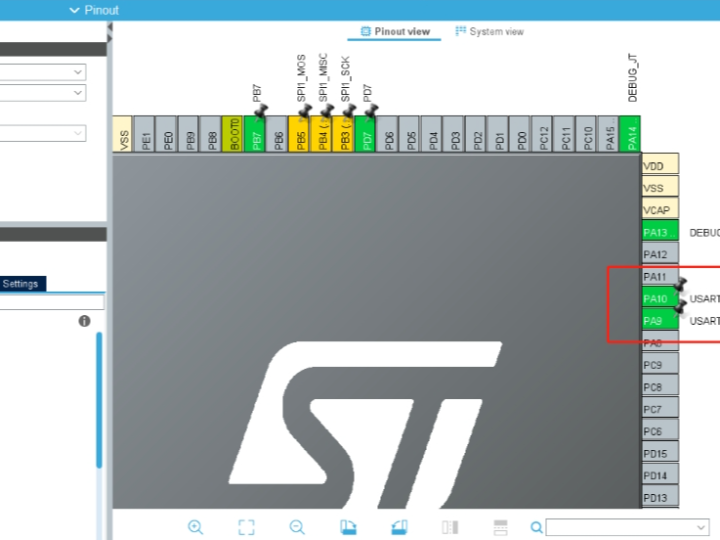Collapse the Pinout section chevron
The image size is (720, 540).
tap(74, 10)
